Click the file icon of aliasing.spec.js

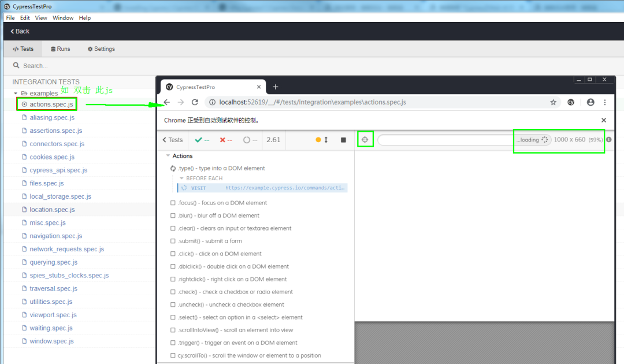25,117
